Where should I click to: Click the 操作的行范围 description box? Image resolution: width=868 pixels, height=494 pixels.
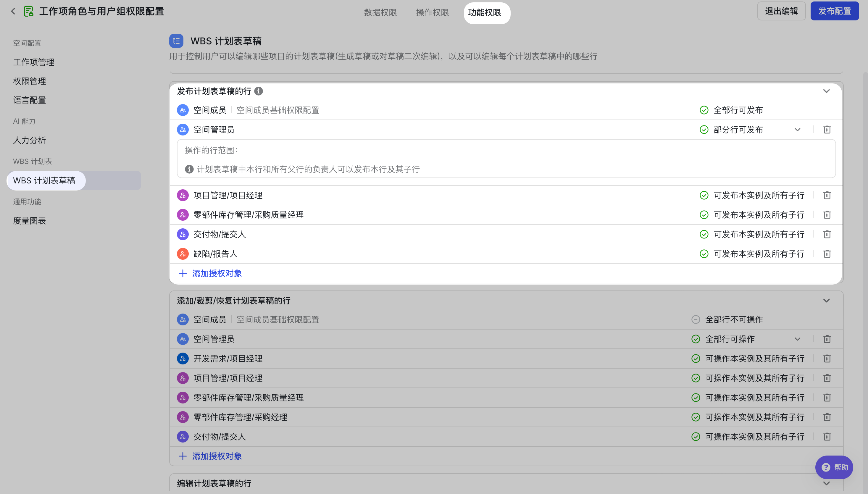pos(506,159)
